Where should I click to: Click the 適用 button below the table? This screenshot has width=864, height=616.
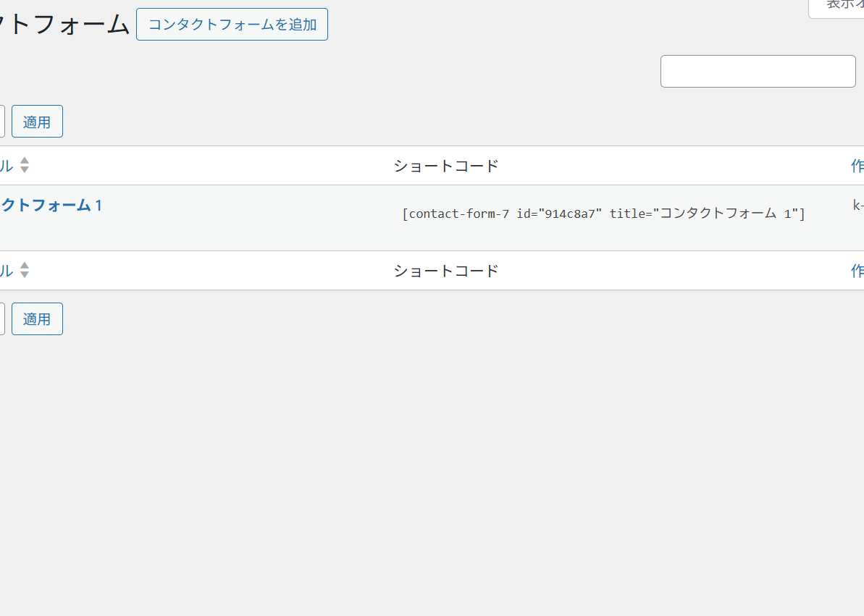[37, 318]
